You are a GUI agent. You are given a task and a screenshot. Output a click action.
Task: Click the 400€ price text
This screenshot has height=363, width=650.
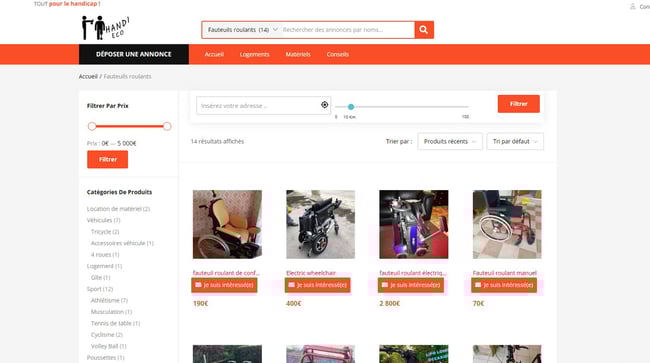click(293, 303)
